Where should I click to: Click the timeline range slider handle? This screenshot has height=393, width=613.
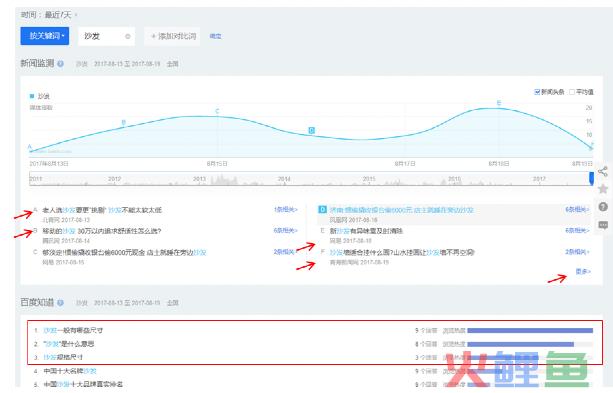[x=591, y=178]
